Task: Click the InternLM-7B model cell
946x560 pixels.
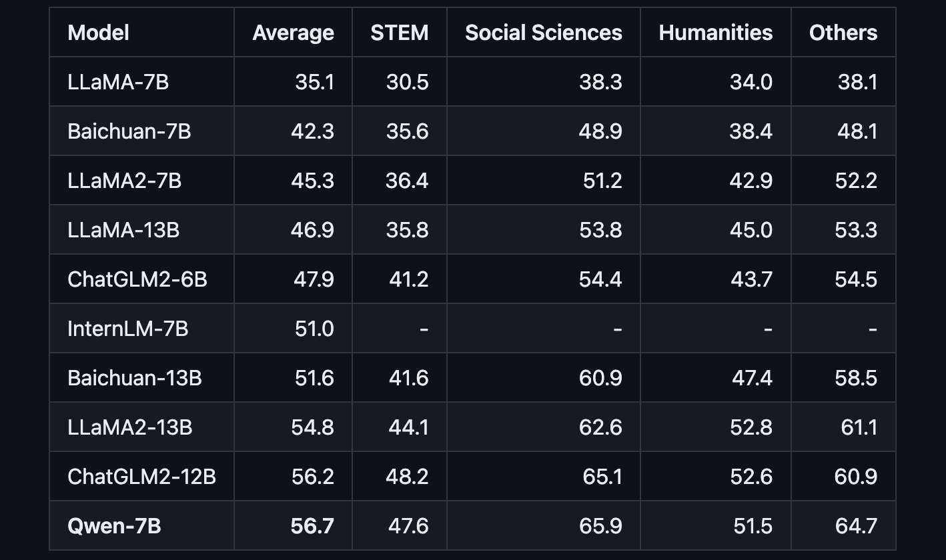Action: [x=128, y=329]
